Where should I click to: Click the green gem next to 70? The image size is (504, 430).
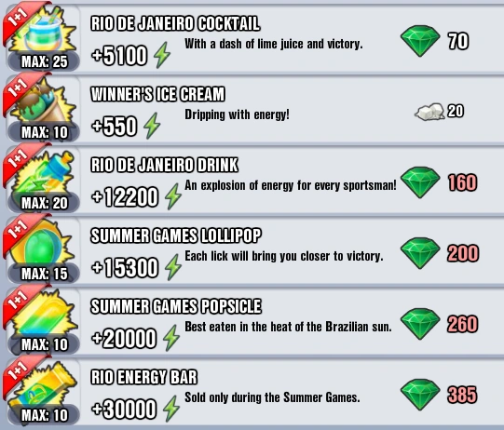pos(420,41)
